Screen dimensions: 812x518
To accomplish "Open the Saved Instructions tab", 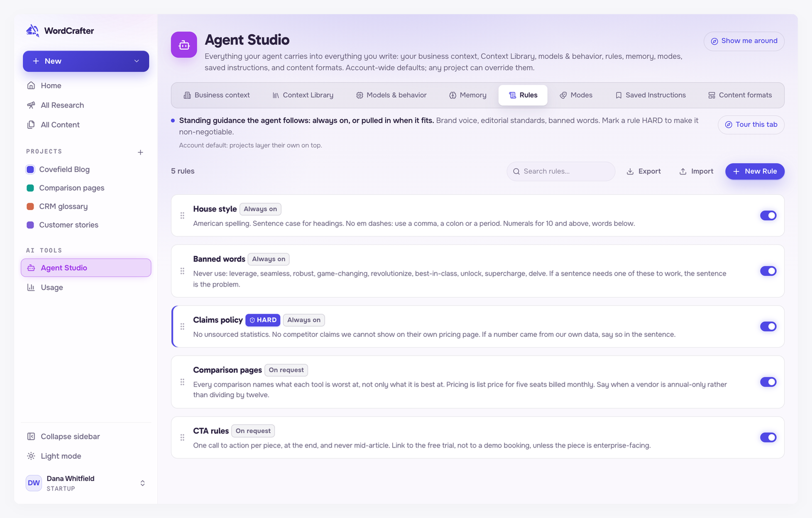I will [x=651, y=95].
